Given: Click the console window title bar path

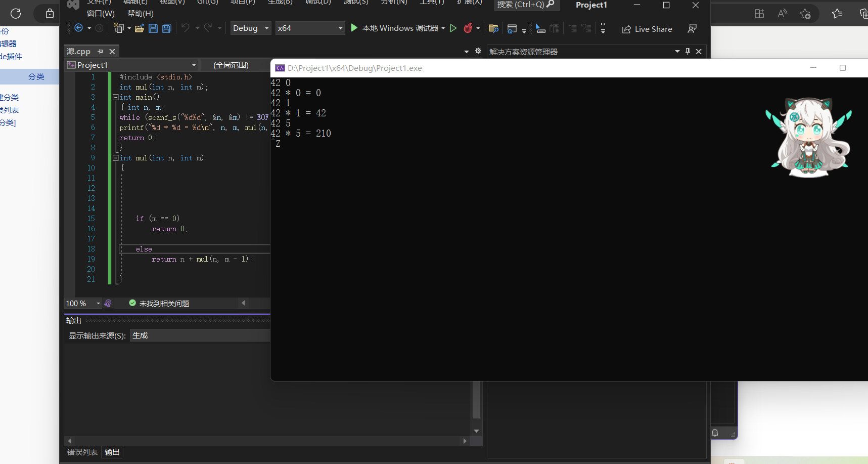Looking at the screenshot, I should (355, 68).
